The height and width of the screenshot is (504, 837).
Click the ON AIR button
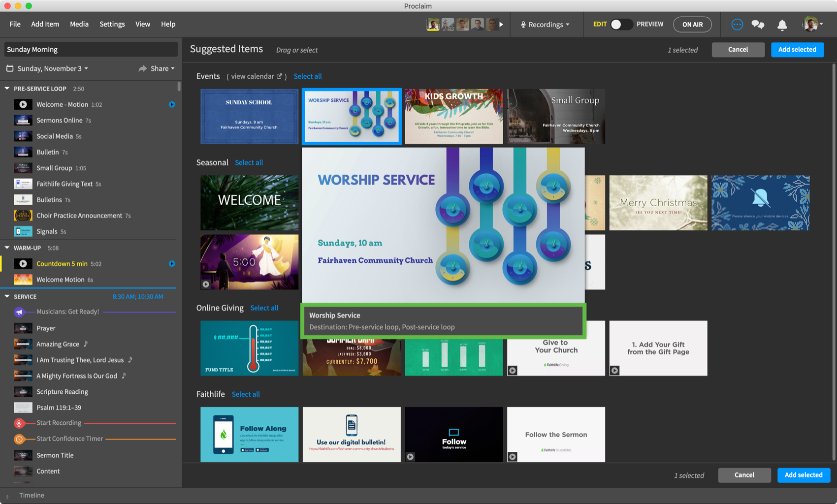point(692,24)
